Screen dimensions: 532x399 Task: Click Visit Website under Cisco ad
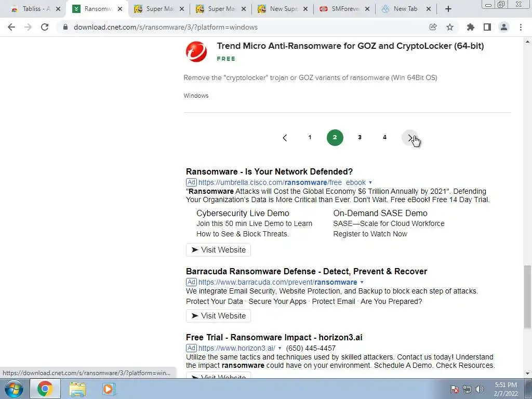tap(218, 250)
